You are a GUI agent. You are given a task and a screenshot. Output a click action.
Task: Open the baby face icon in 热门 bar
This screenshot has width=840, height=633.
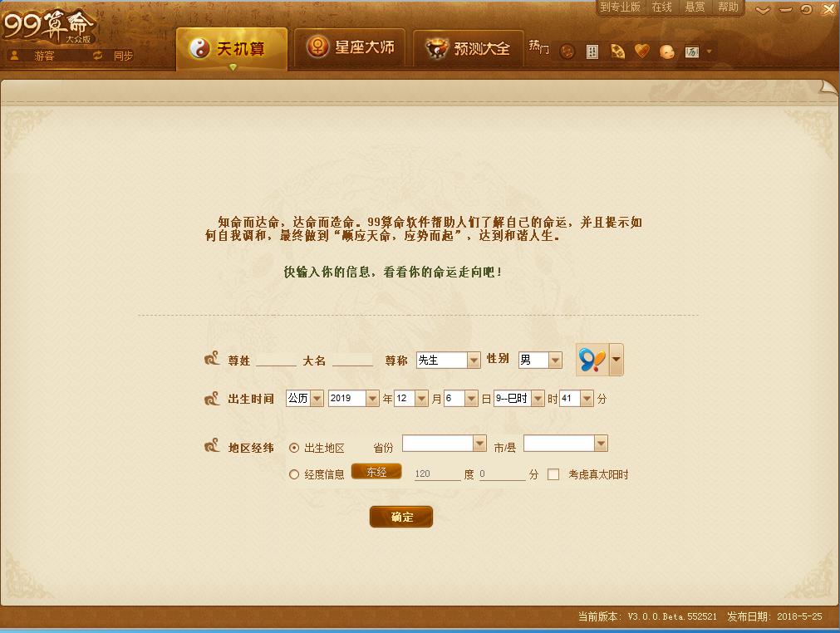667,52
